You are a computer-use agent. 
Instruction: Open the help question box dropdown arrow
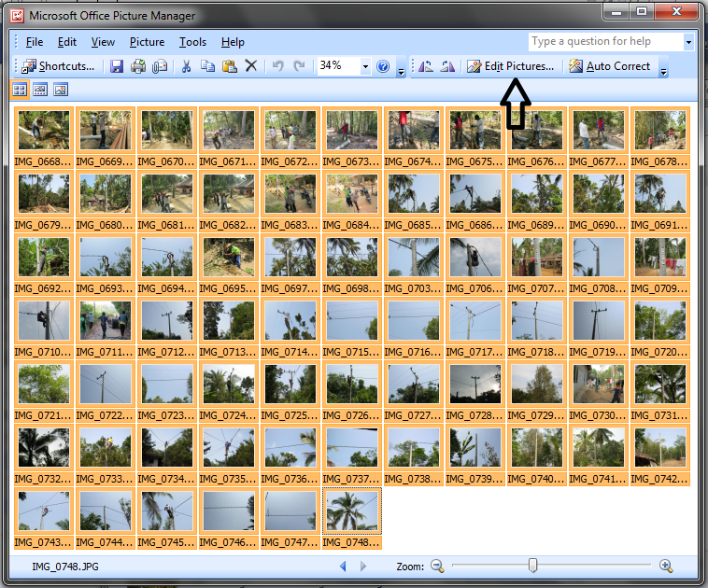point(688,42)
